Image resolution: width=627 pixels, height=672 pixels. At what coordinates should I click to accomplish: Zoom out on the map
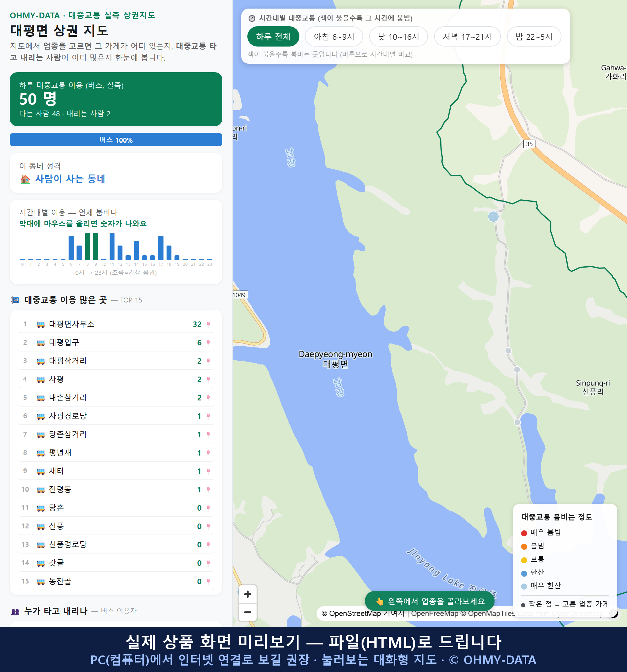coord(247,612)
